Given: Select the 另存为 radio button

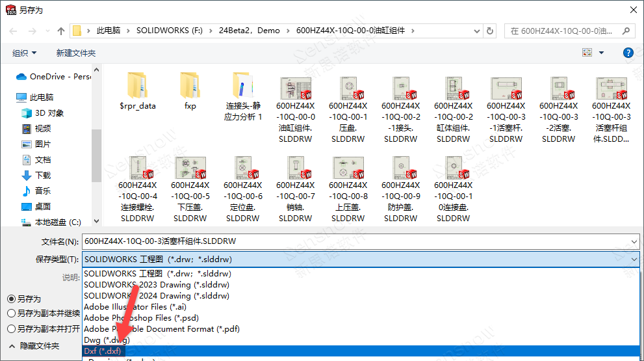Looking at the screenshot, I should coord(12,299).
